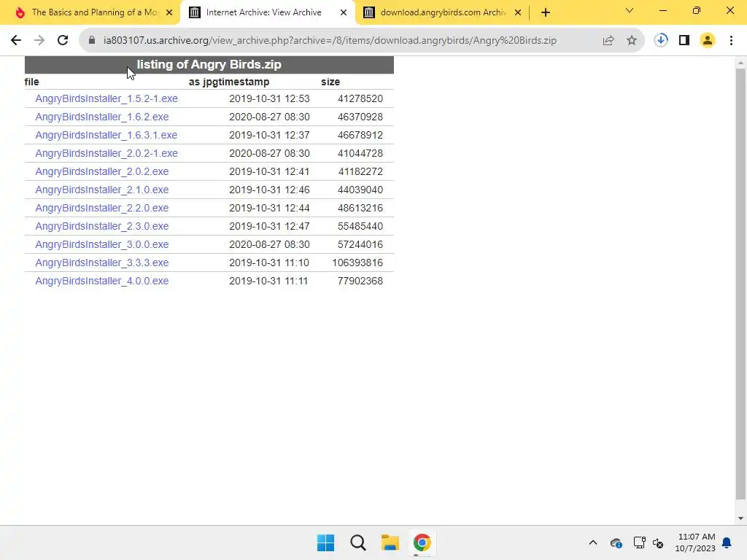Switch to download.angrybirds.com Archive tab
This screenshot has height=560, width=747.
[x=443, y=12]
